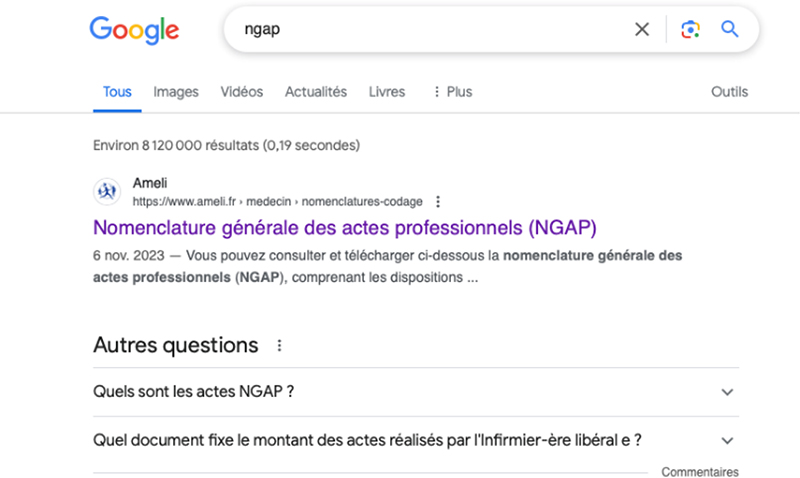Expand question about Infirmier-ère libéral montant
This screenshot has height=478, width=800.
click(x=416, y=440)
